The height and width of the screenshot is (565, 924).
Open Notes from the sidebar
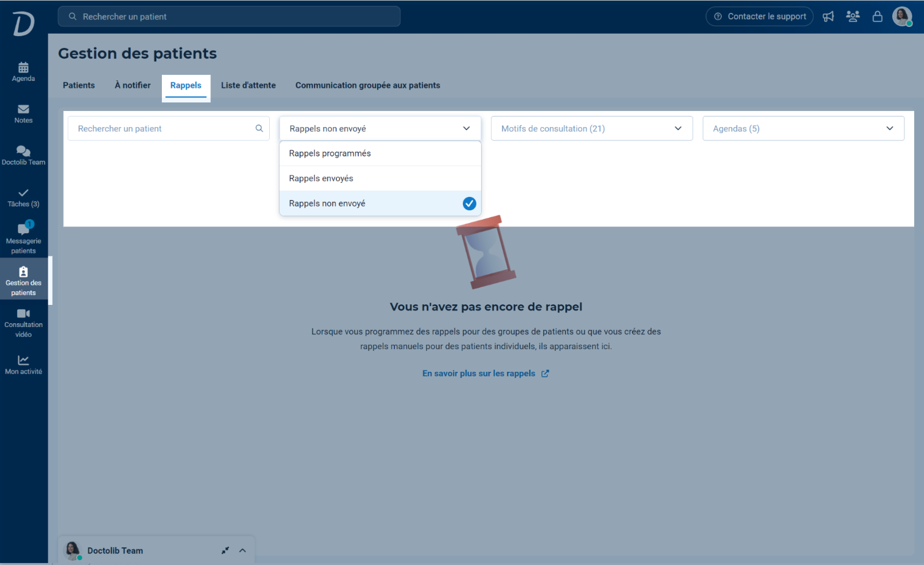coord(23,113)
